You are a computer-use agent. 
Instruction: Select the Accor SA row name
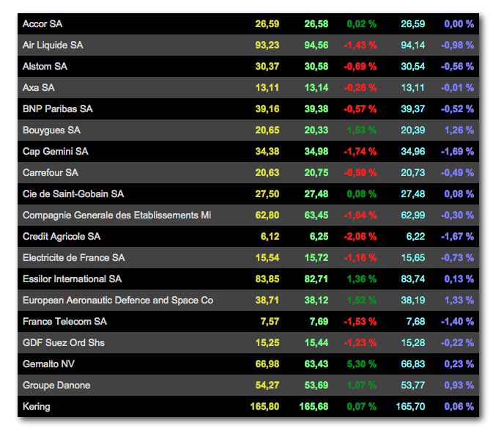click(42, 23)
